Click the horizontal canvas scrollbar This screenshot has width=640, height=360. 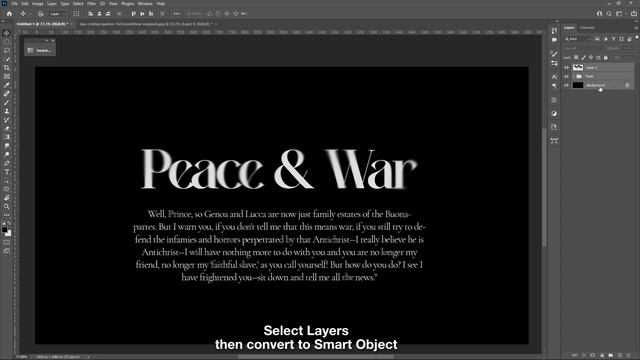(x=316, y=357)
